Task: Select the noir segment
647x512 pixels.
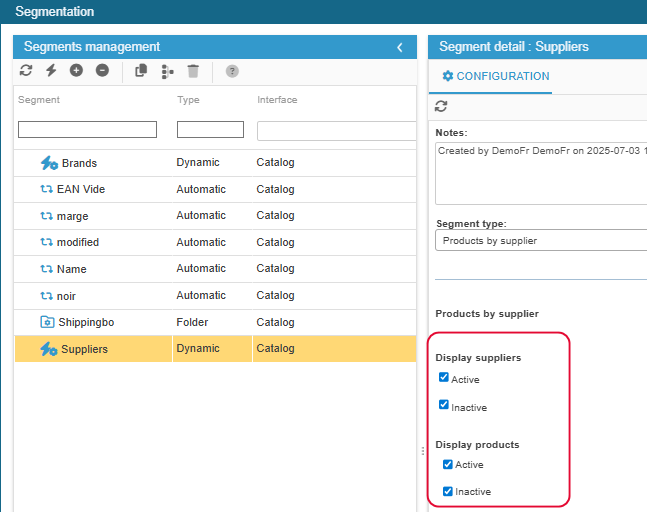Action: 66,296
